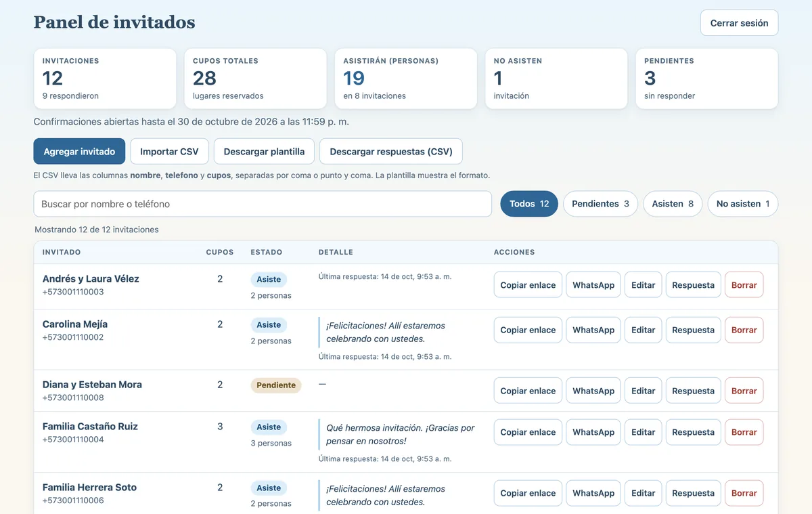Filter by Asisten 8
Image resolution: width=812 pixels, height=514 pixels.
(673, 204)
